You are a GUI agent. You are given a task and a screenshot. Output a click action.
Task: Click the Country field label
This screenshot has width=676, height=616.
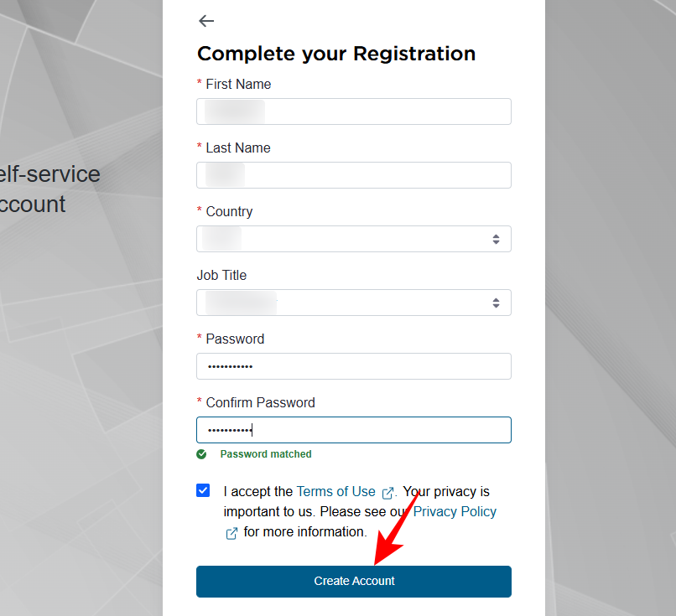point(229,211)
